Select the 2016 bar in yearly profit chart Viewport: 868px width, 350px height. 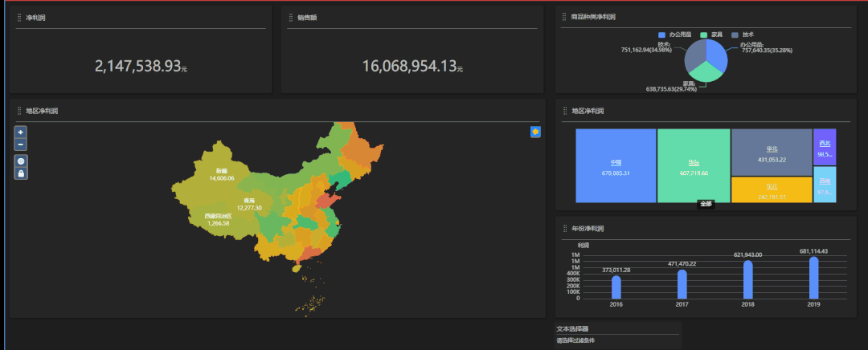616,287
